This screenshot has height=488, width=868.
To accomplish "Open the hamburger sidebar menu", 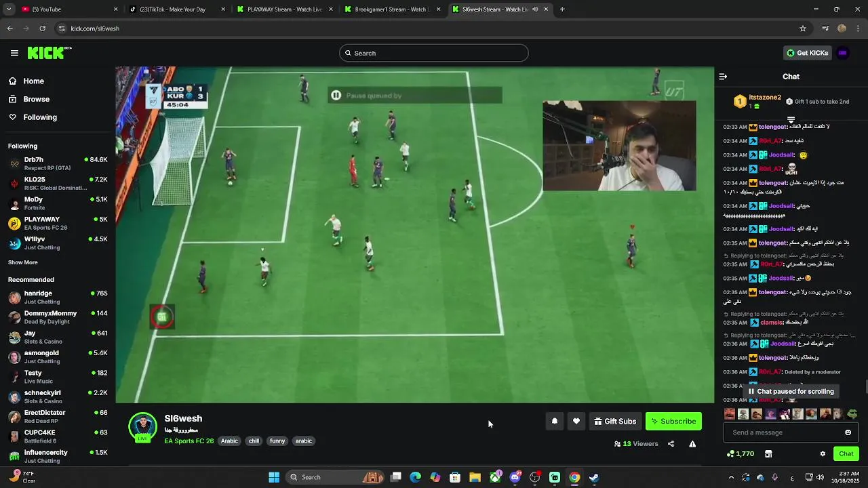I will pos(14,53).
